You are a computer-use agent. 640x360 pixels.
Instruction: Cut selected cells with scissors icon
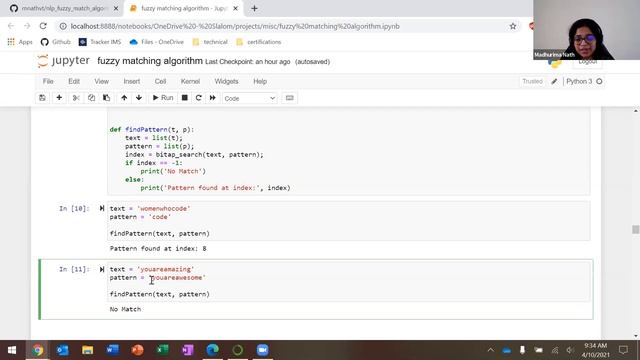coord(76,98)
